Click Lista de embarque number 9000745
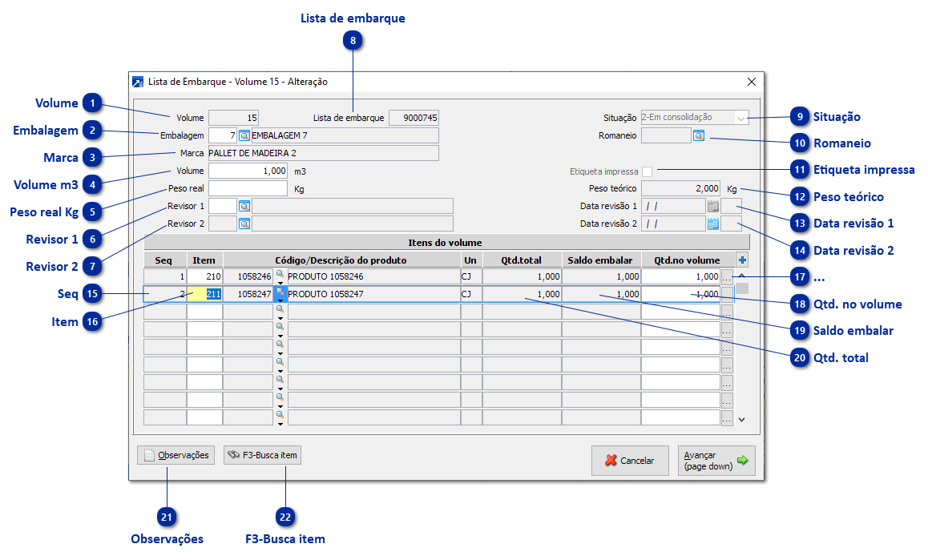The height and width of the screenshot is (560, 928). pos(414,118)
